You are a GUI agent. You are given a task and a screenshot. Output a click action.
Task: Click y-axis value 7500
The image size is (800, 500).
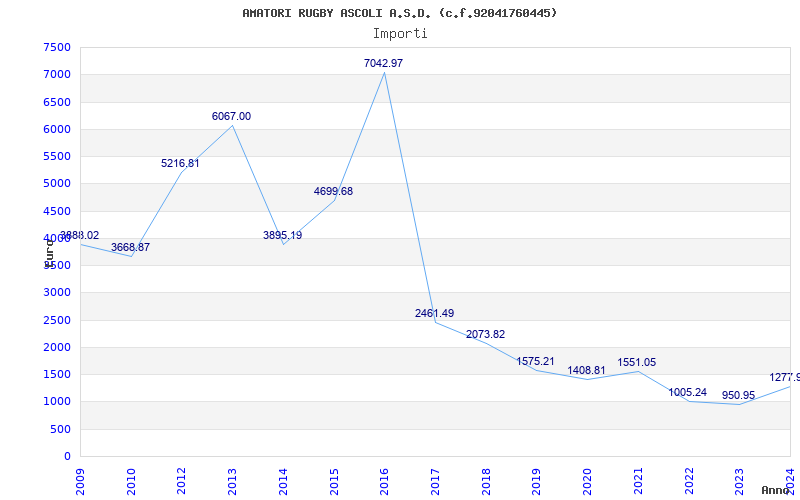click(57, 47)
